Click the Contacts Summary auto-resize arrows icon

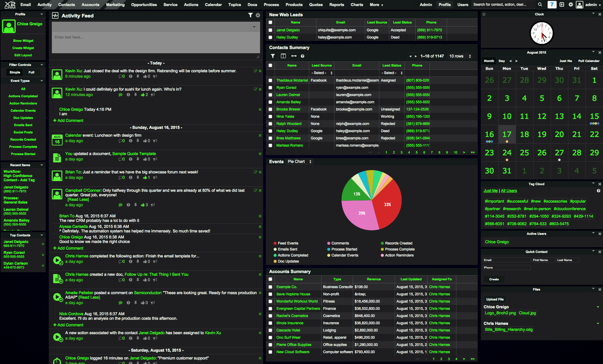pos(294,56)
